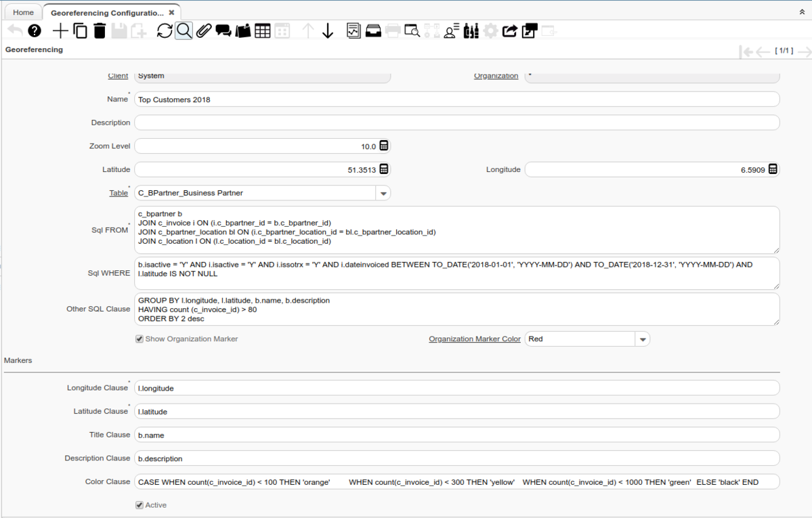Create a new record with plus icon
The image size is (812, 518).
point(60,30)
